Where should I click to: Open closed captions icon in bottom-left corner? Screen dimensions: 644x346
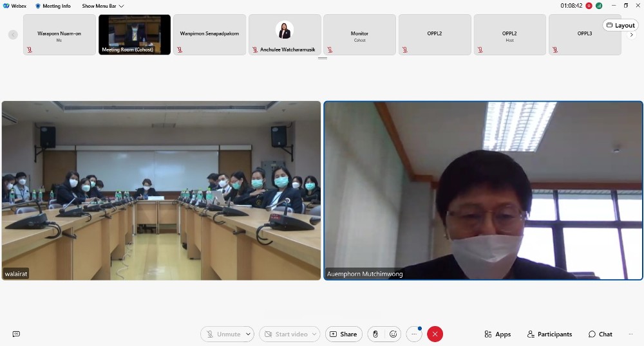(x=16, y=334)
